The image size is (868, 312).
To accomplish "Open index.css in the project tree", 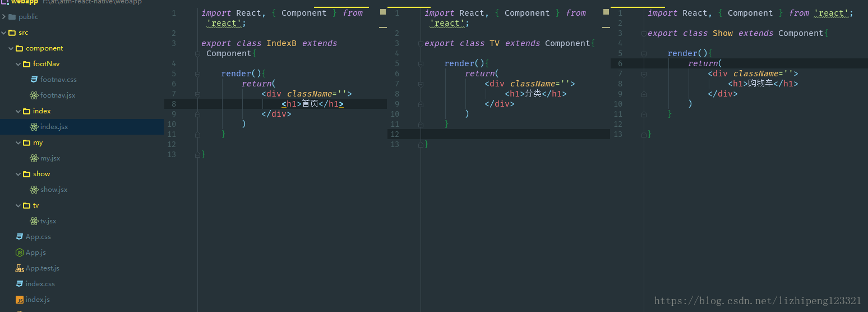I will click(x=40, y=284).
